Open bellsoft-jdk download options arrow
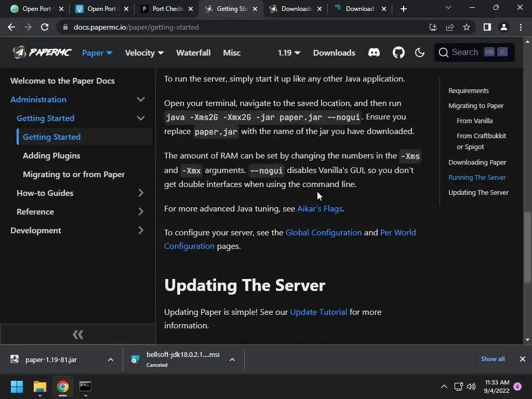Viewport: 532px width, 399px height. (x=232, y=360)
